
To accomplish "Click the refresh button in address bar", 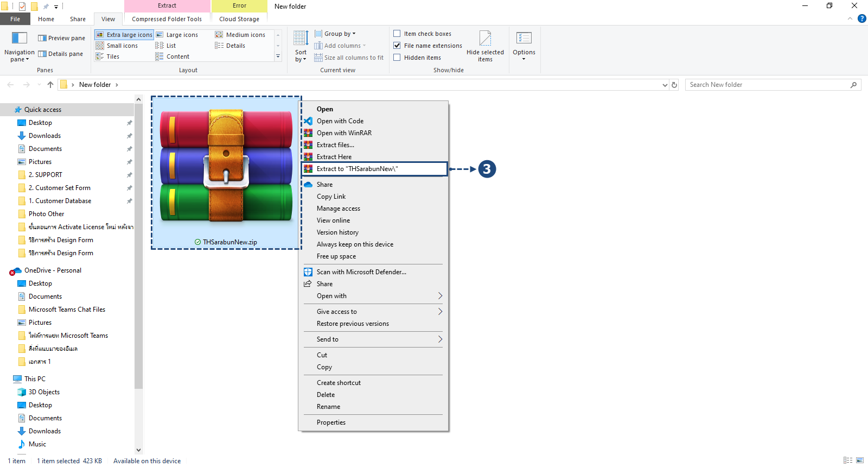I will pos(674,85).
